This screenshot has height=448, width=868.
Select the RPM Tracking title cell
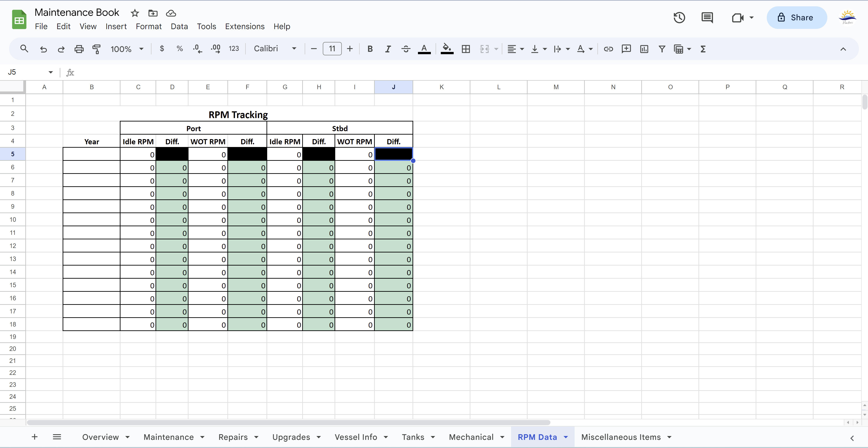click(x=238, y=114)
